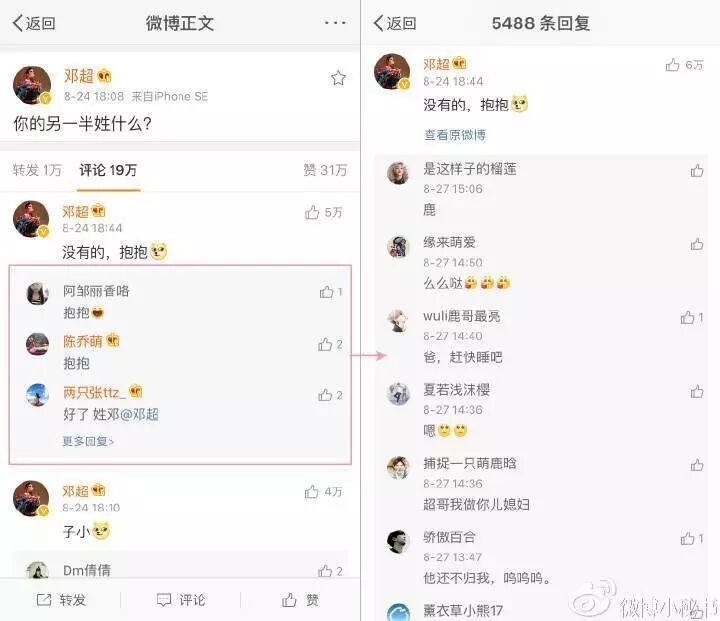Open 是这样子的榴莲's profile avatar
This screenshot has height=621, width=720.
pyautogui.click(x=398, y=173)
